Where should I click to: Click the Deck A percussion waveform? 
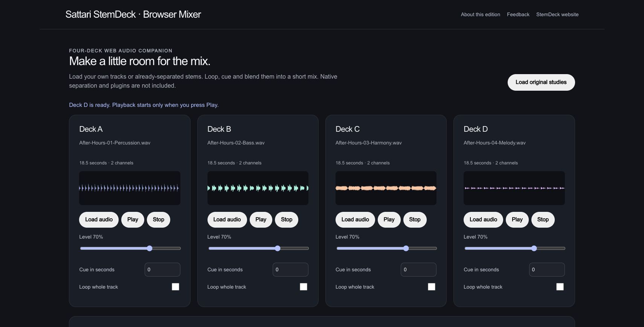click(x=130, y=188)
